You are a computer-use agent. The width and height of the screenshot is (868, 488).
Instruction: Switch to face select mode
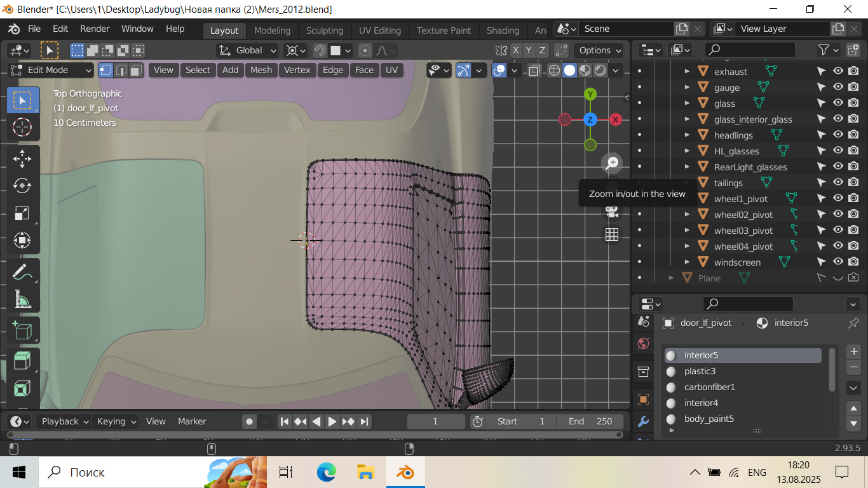[136, 70]
